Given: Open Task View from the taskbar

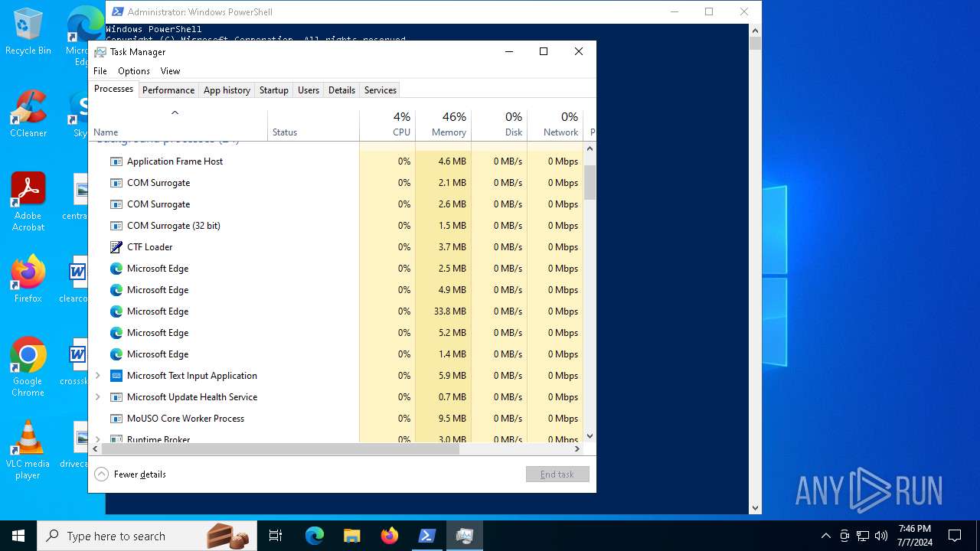Looking at the screenshot, I should 276,536.
